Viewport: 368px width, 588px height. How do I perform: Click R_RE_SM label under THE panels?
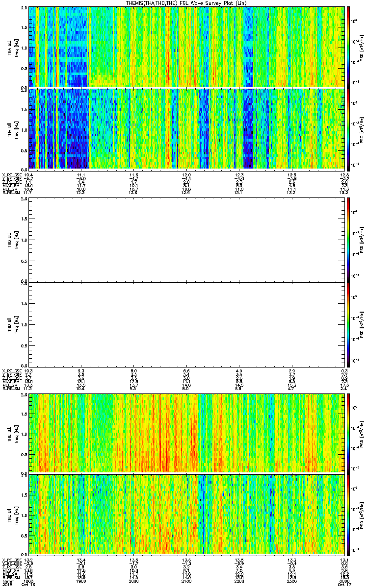point(11,577)
